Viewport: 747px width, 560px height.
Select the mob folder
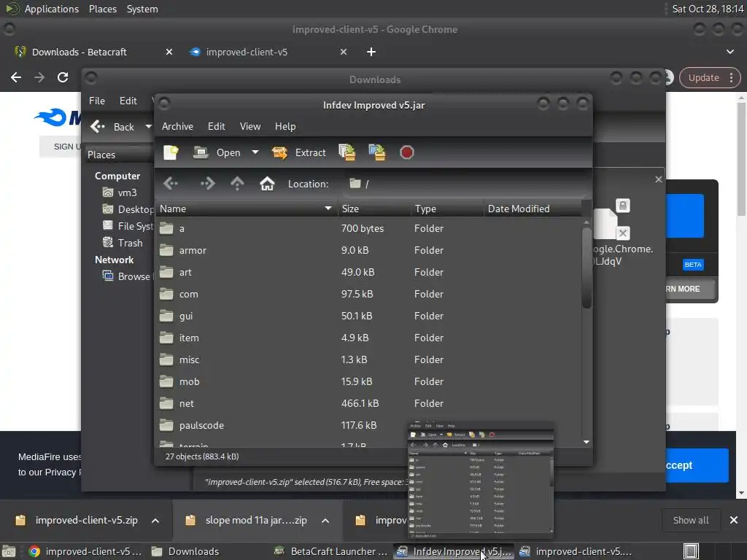(368, 382)
